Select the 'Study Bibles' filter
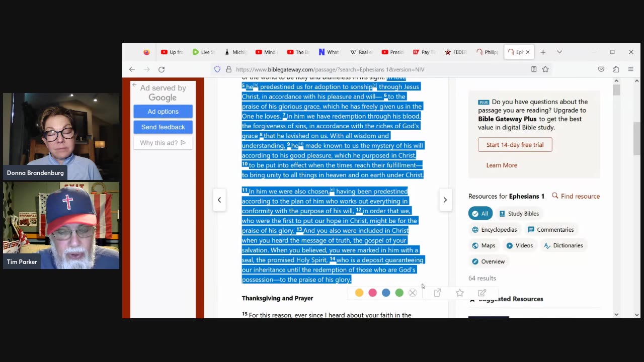The image size is (644, 362). click(519, 214)
